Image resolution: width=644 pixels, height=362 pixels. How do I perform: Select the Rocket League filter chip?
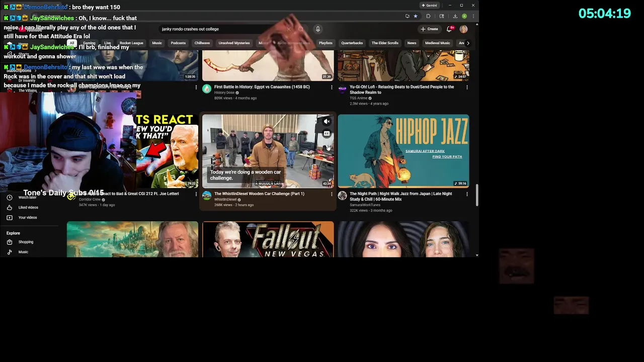click(131, 43)
